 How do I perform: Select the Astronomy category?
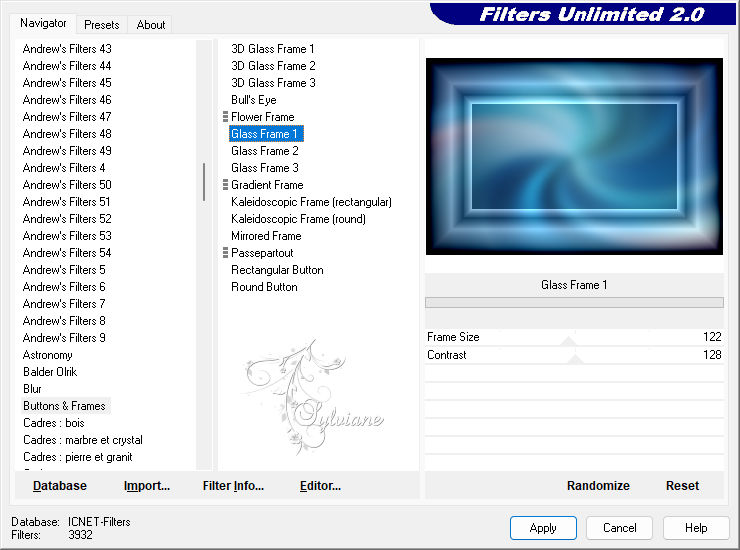(47, 355)
